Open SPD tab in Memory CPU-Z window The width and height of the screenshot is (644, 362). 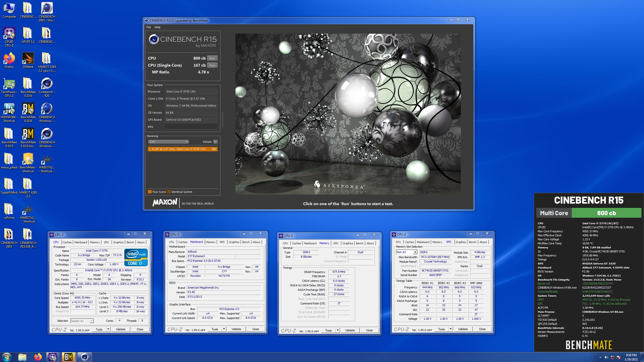pyautogui.click(x=336, y=243)
